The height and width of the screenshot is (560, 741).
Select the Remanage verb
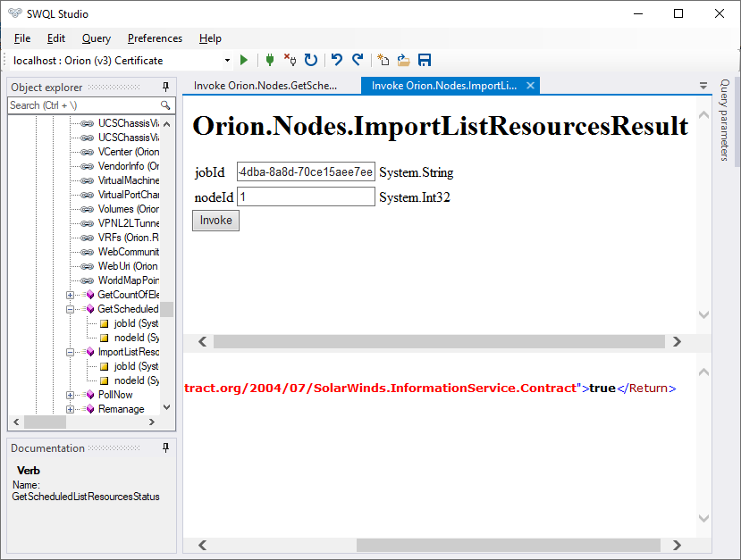tap(121, 409)
